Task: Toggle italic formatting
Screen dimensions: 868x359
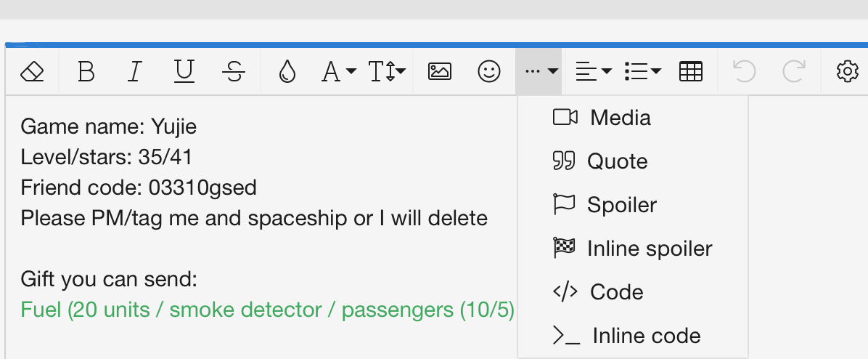Action: [134, 71]
